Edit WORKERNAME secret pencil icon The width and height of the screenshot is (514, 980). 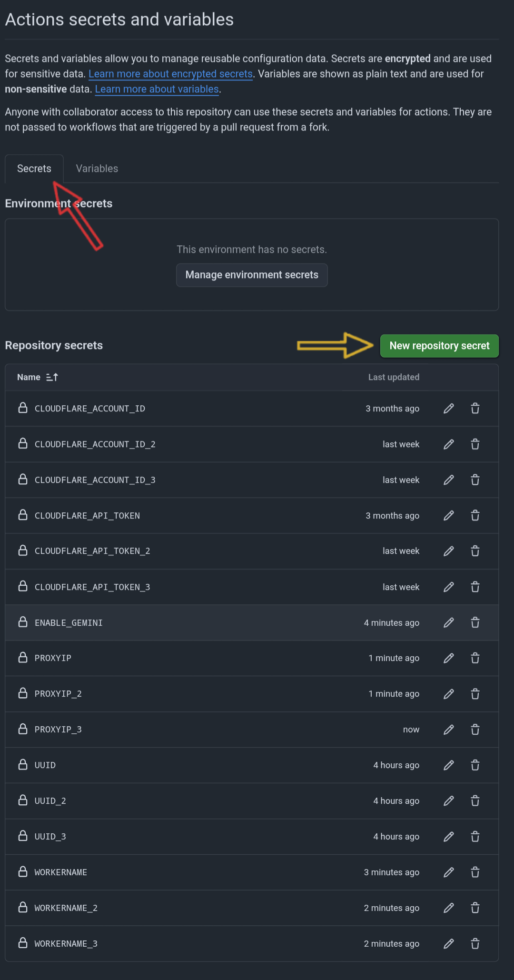449,872
